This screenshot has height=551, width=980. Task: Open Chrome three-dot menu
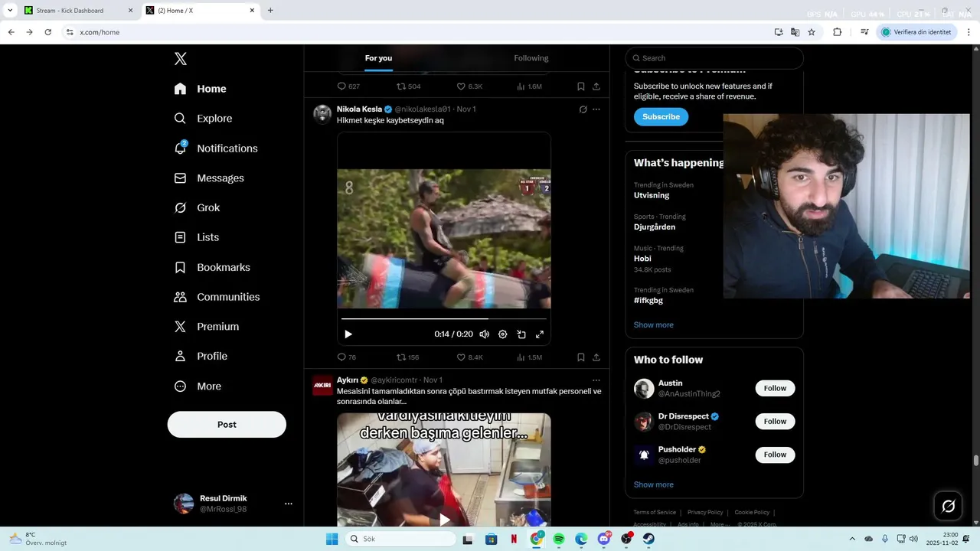tap(969, 32)
